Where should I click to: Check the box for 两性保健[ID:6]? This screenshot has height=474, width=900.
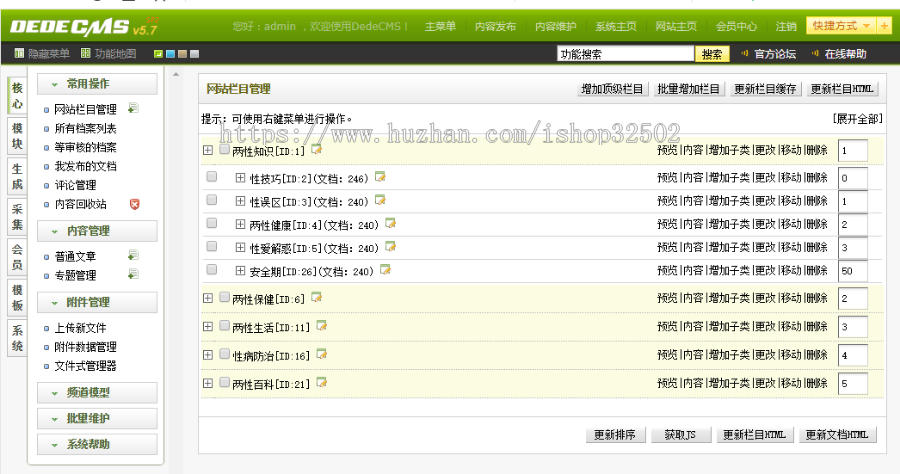tap(224, 297)
